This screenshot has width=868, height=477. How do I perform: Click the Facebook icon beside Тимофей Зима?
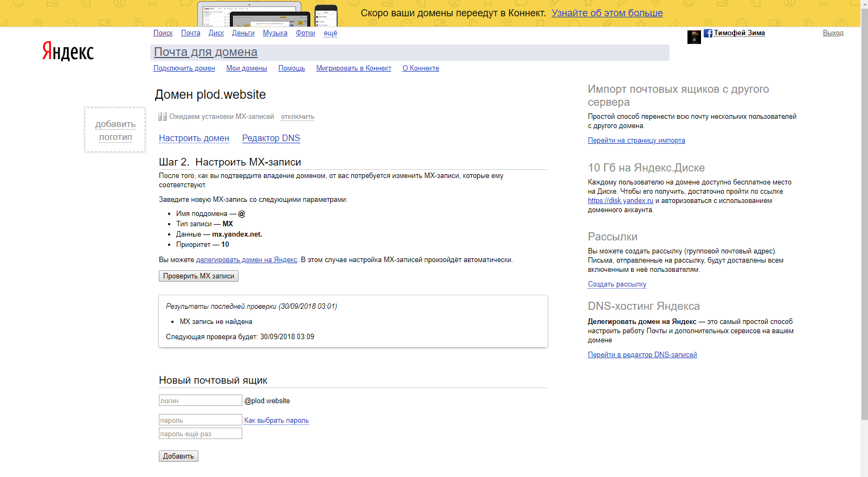point(708,33)
